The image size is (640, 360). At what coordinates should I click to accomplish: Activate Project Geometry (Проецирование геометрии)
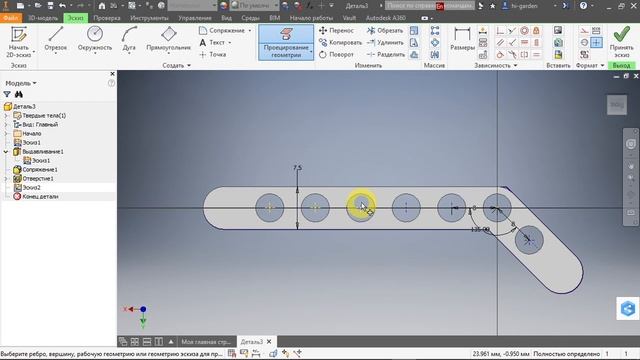(x=286, y=42)
